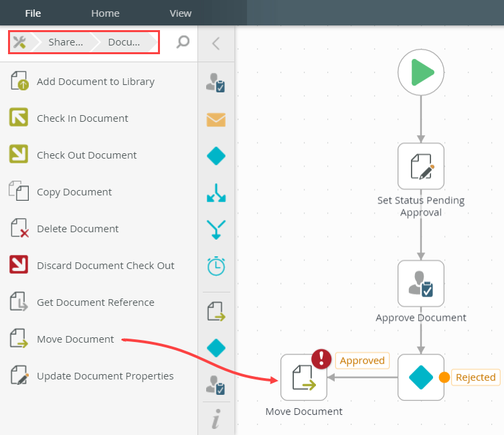Switch to the View tab

[180, 13]
